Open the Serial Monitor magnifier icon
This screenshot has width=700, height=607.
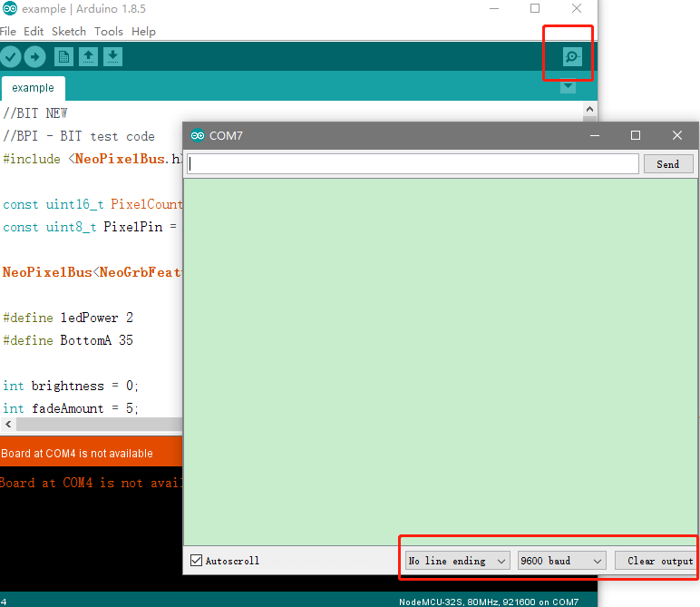(572, 57)
